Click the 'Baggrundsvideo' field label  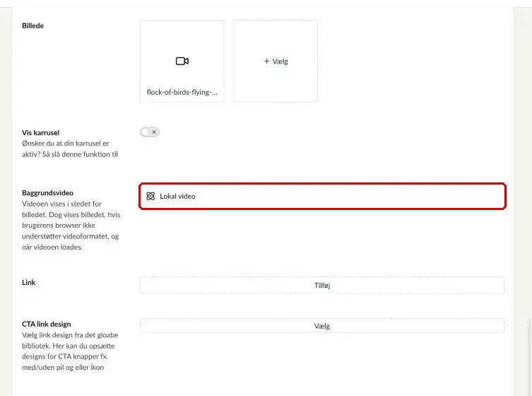click(47, 193)
